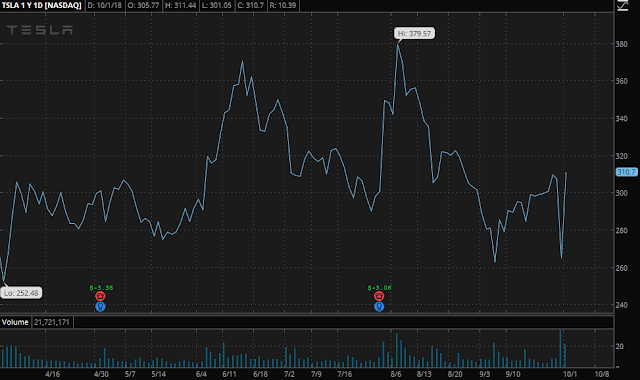Click the O: 305.77 open value
This screenshot has height=380, width=640.
143,5
